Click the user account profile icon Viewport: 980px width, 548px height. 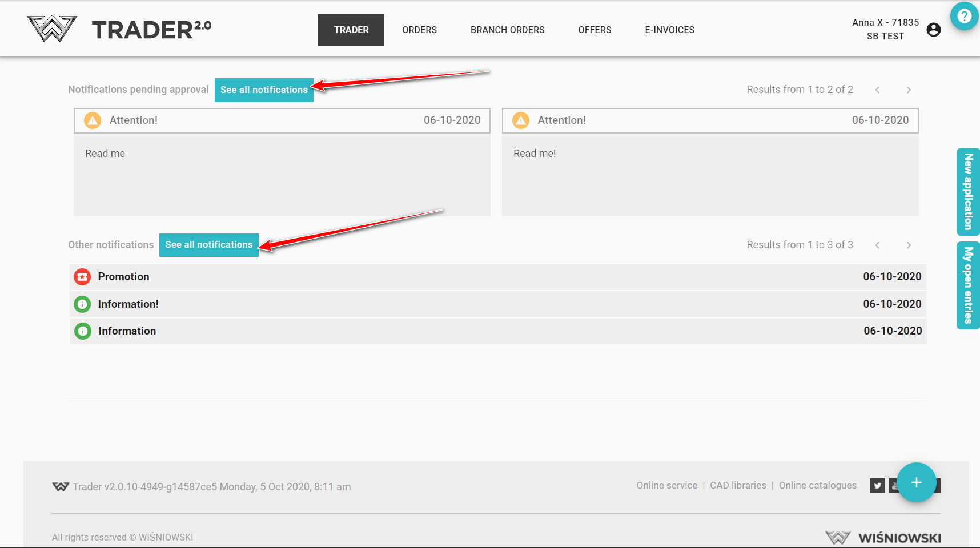[934, 30]
